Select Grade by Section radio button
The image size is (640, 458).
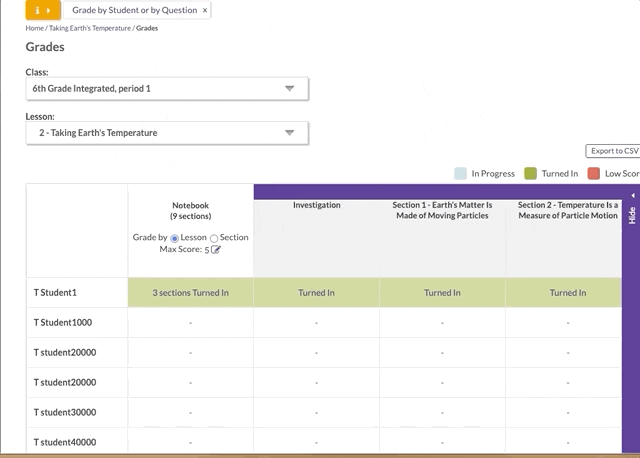coord(214,238)
